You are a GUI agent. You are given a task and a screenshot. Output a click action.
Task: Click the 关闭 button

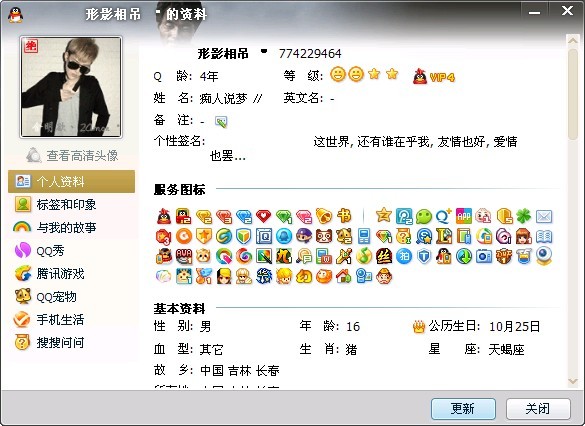click(x=538, y=409)
